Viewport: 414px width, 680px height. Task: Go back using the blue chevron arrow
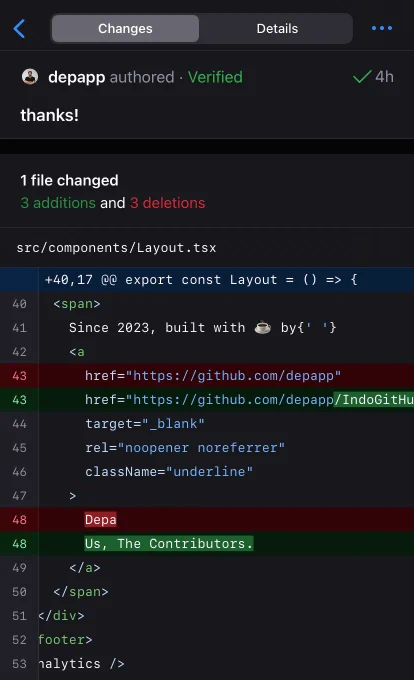click(19, 29)
